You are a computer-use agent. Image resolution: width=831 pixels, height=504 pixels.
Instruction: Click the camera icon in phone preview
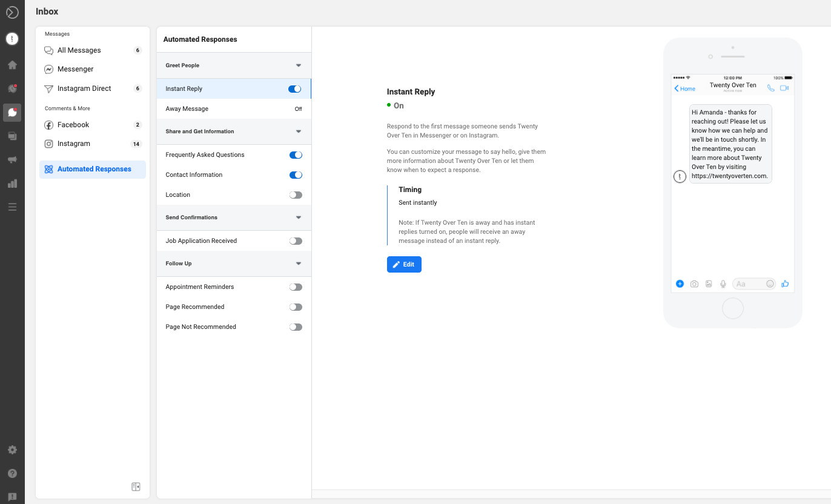(694, 283)
